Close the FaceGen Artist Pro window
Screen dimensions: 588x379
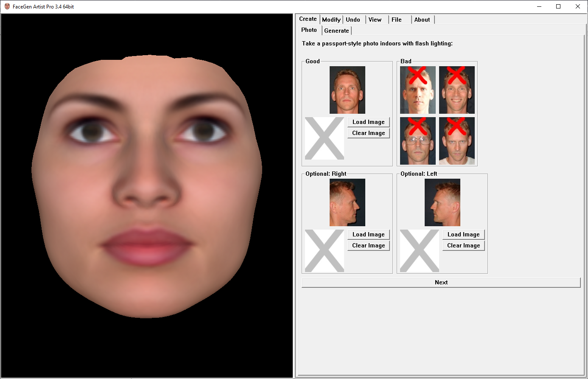578,6
